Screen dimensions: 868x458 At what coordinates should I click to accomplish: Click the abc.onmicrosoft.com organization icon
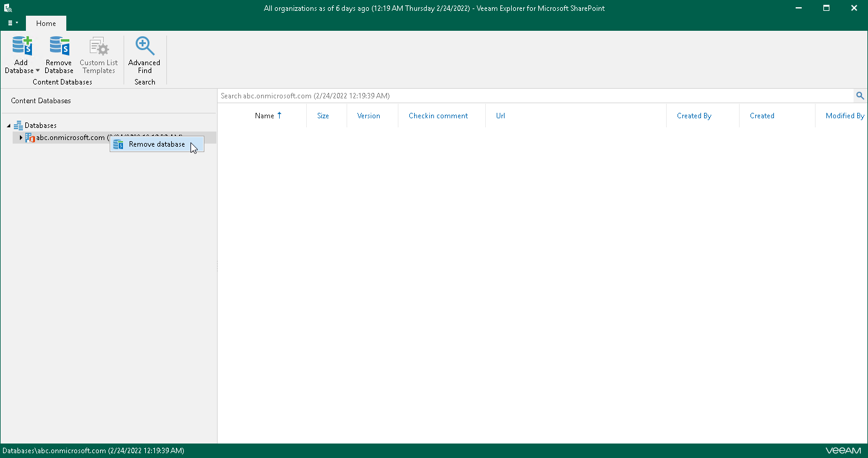[30, 138]
